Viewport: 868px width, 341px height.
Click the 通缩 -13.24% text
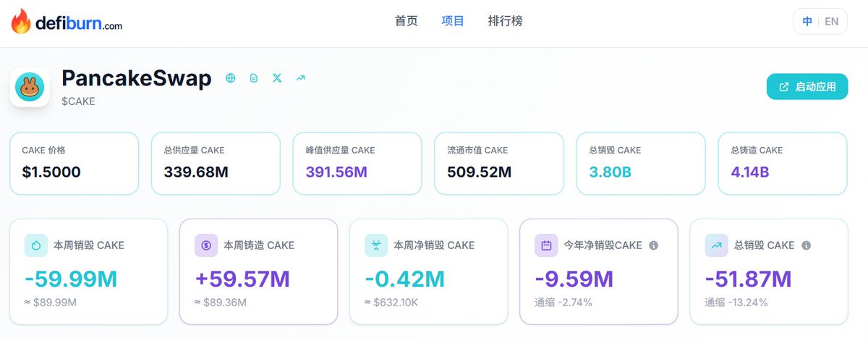coord(736,303)
